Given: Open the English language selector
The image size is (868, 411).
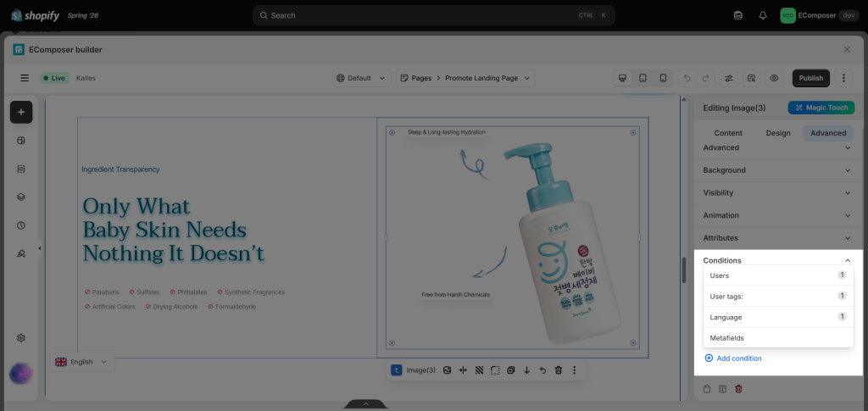Looking at the screenshot, I should pyautogui.click(x=82, y=362).
